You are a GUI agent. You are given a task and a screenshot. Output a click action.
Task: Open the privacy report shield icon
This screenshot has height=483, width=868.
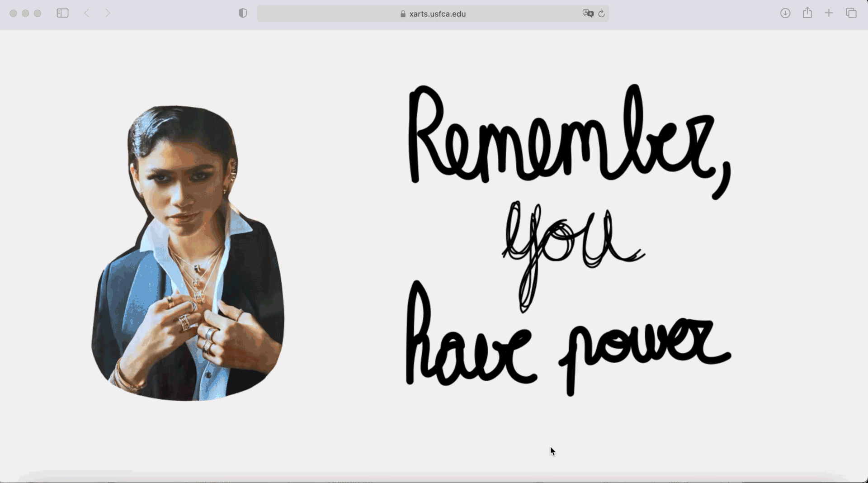pyautogui.click(x=243, y=14)
